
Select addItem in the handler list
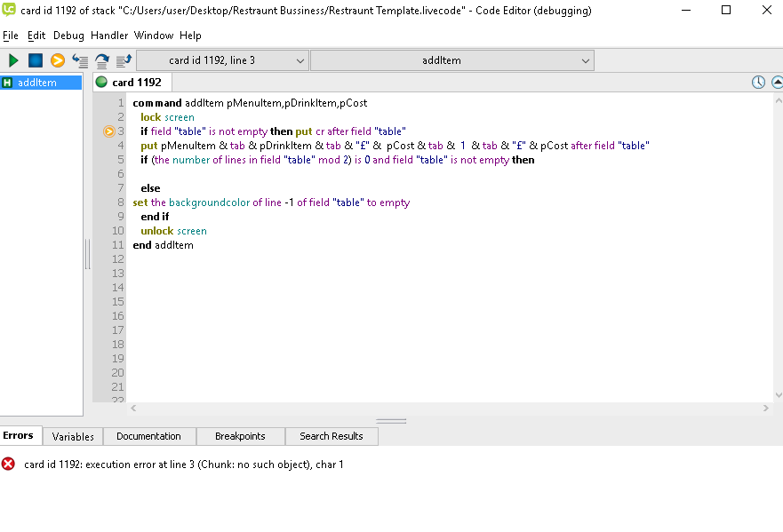(x=37, y=83)
